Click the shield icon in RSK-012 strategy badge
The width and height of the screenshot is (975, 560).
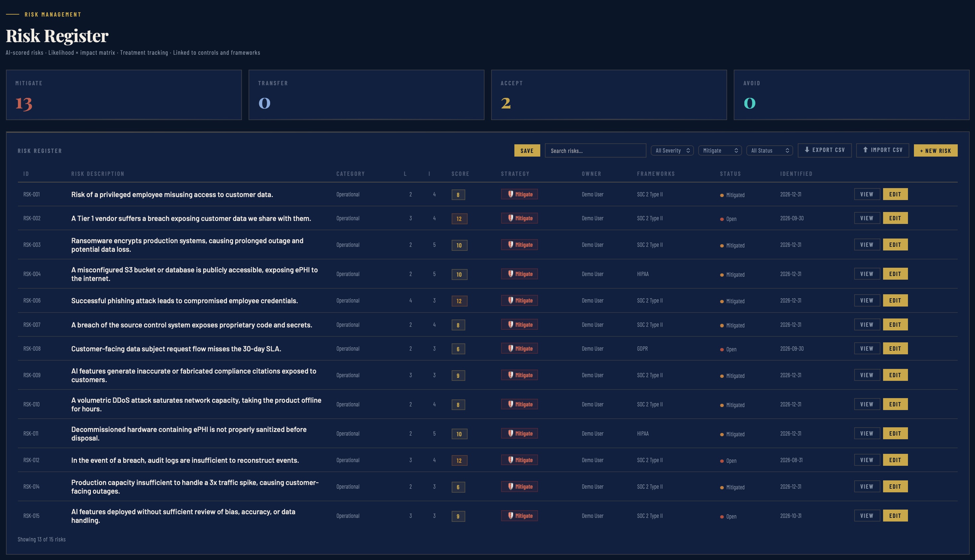510,460
